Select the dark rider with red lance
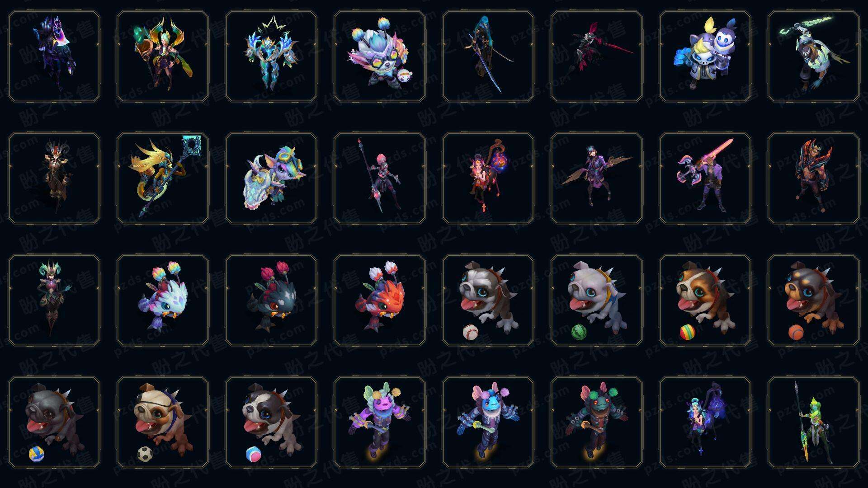This screenshot has height=488, width=868. coord(597,56)
